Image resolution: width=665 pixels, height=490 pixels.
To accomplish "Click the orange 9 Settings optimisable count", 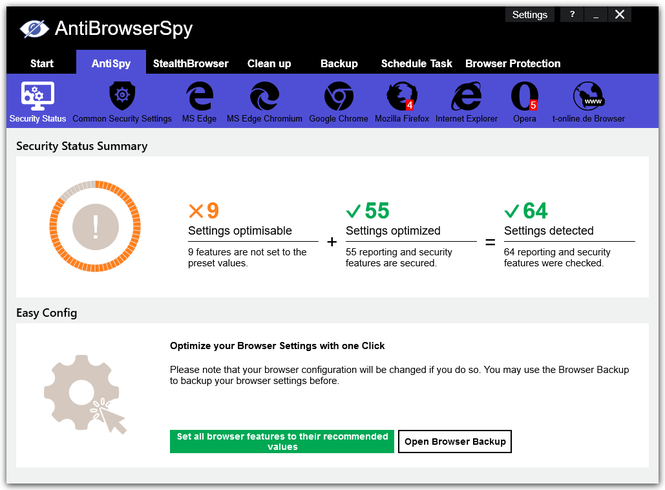I will tap(204, 210).
